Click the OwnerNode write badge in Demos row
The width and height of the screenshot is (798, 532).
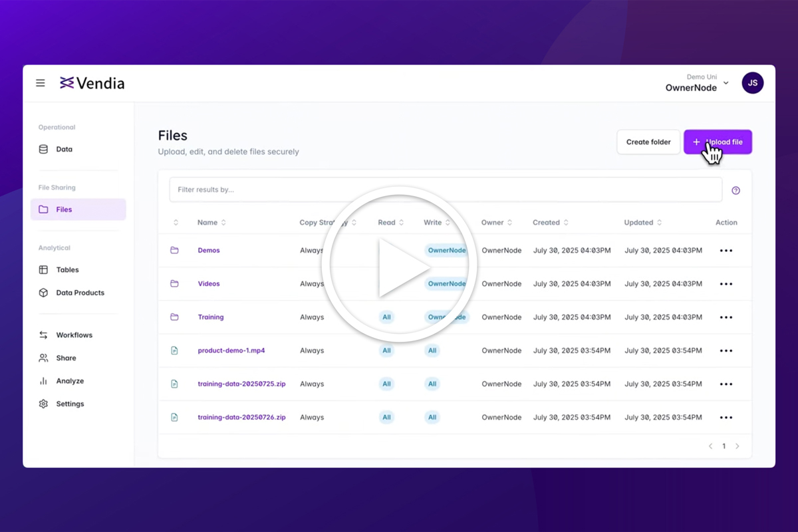click(x=447, y=251)
